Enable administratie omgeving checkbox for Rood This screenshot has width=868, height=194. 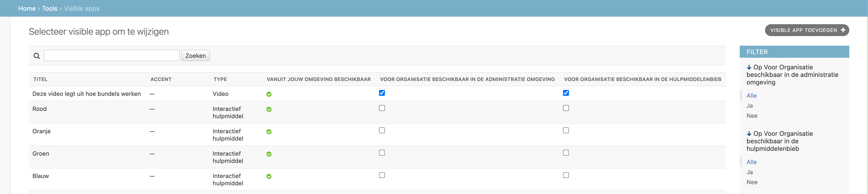(x=382, y=108)
